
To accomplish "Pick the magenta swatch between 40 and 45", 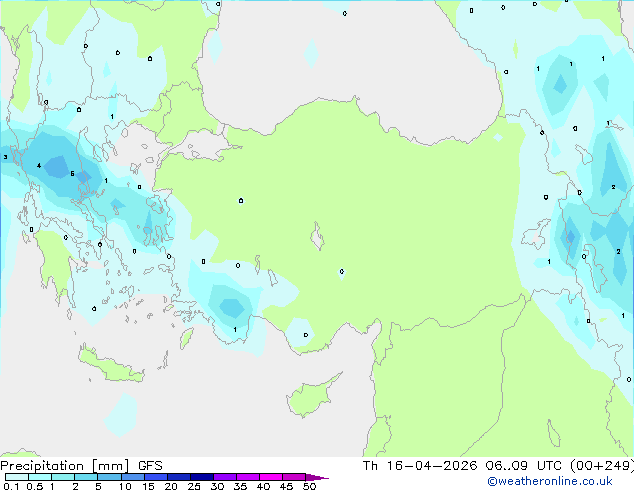I will 271,477.
